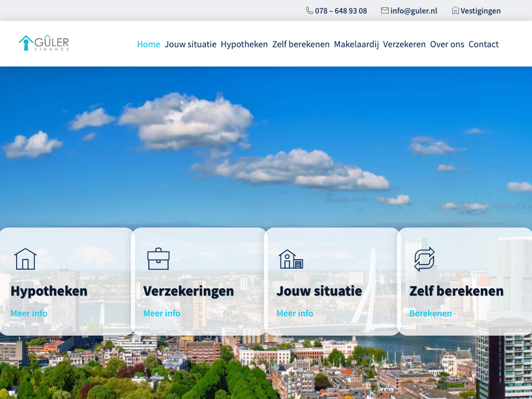Click the refresh arrows icon above Zelf berekenen

coord(424,259)
